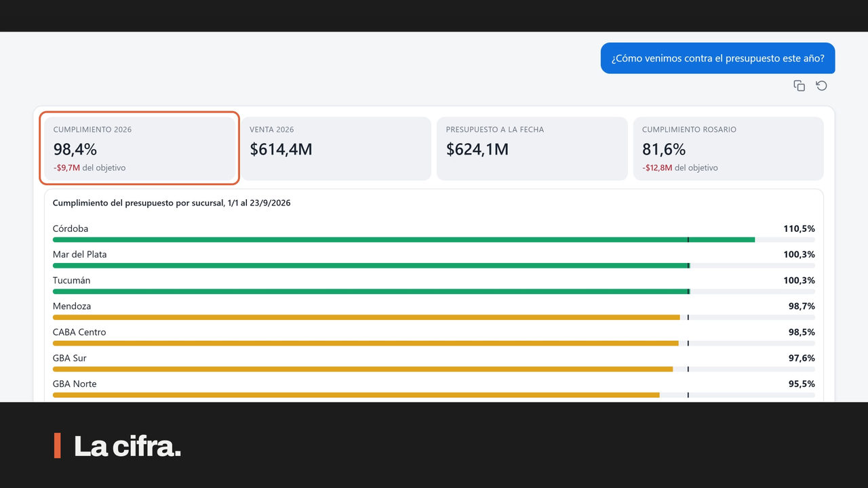The width and height of the screenshot is (868, 488).
Task: Select the GBA Norte branch label
Action: tap(75, 384)
